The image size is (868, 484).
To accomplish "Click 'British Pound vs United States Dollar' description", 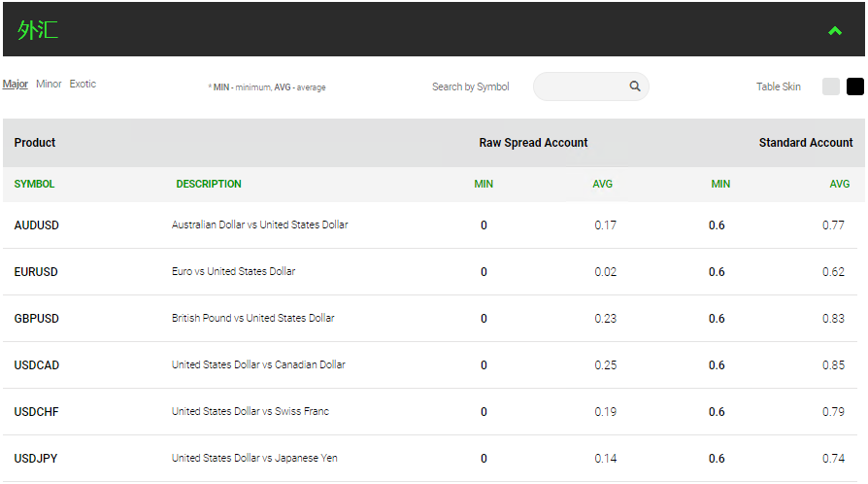I will point(253,318).
